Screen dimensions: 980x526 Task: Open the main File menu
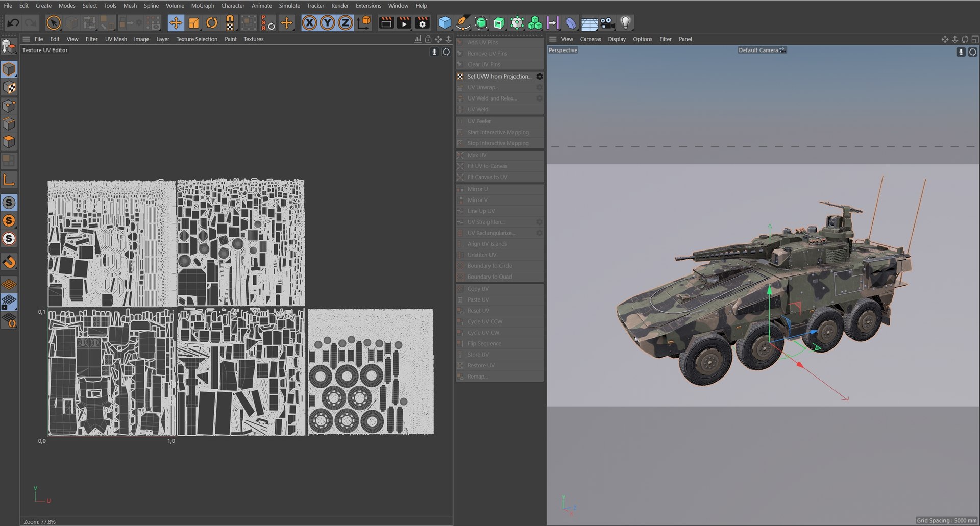pos(8,6)
